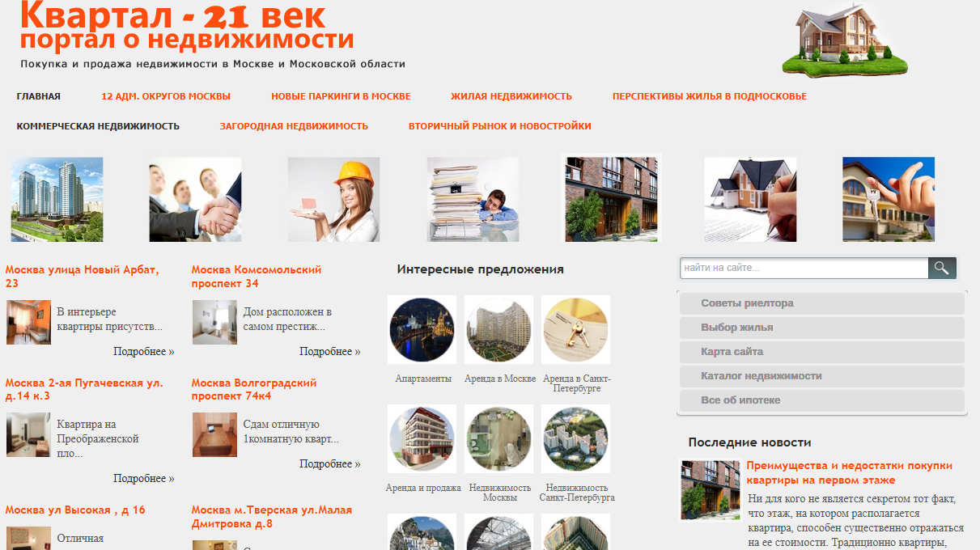Screen dimensions: 980x550
Task: Click the Недвижимость Санкт-Петербурга round icon
Action: tap(576, 438)
